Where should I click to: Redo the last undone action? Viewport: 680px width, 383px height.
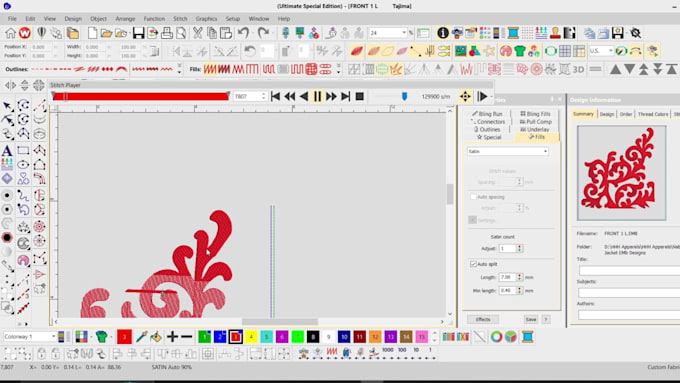tap(263, 33)
